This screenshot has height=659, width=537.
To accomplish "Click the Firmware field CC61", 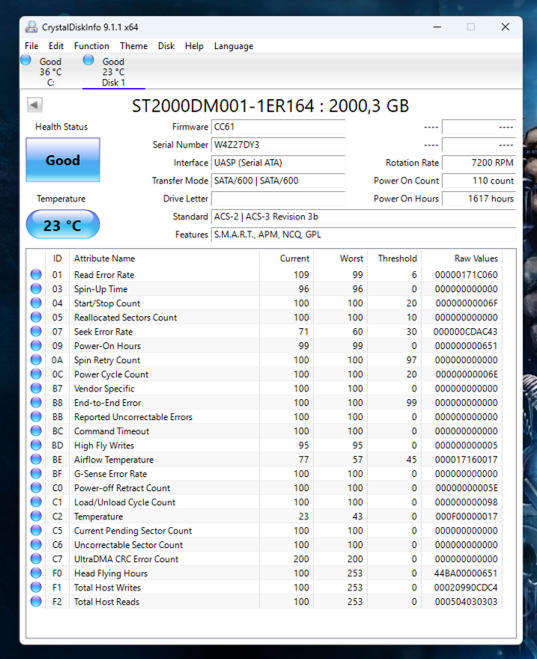I will 278,127.
